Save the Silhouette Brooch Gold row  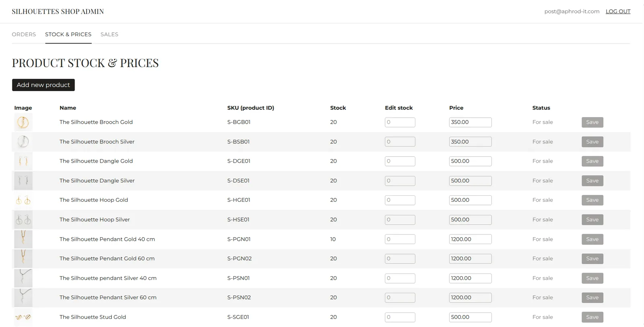[x=592, y=122]
